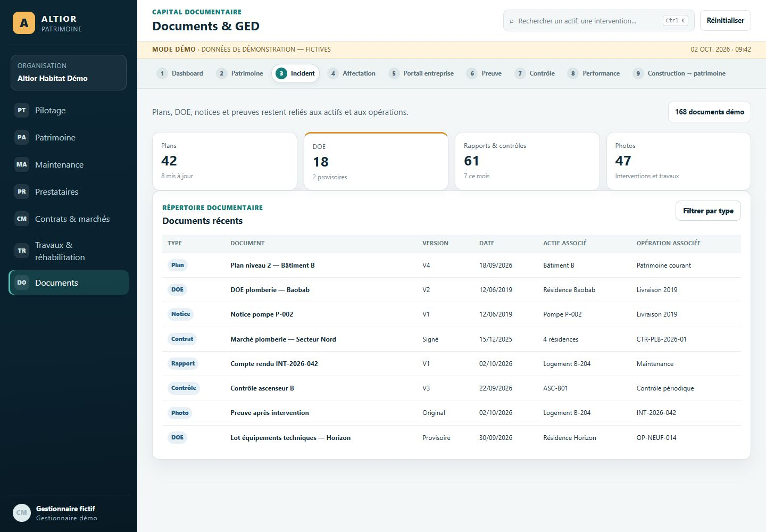Open step 8 Performance tab

[x=594, y=73]
